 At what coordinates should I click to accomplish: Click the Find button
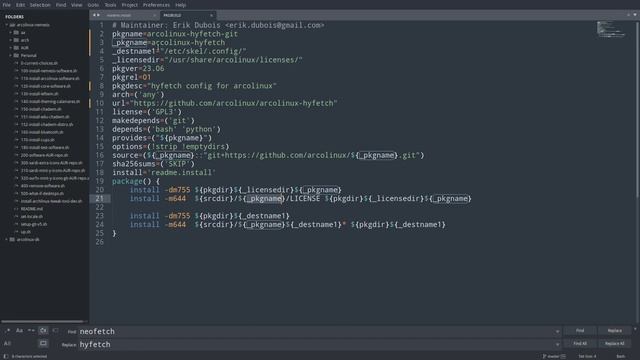[580, 331]
